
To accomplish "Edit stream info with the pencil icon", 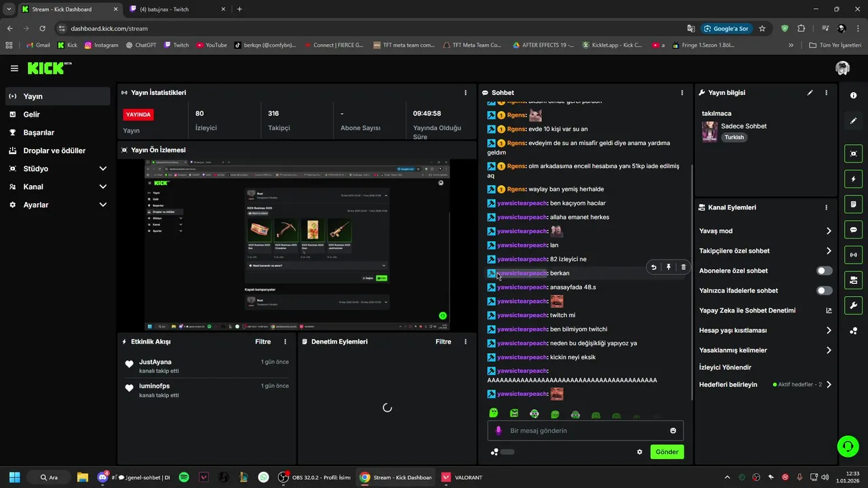I will point(810,92).
